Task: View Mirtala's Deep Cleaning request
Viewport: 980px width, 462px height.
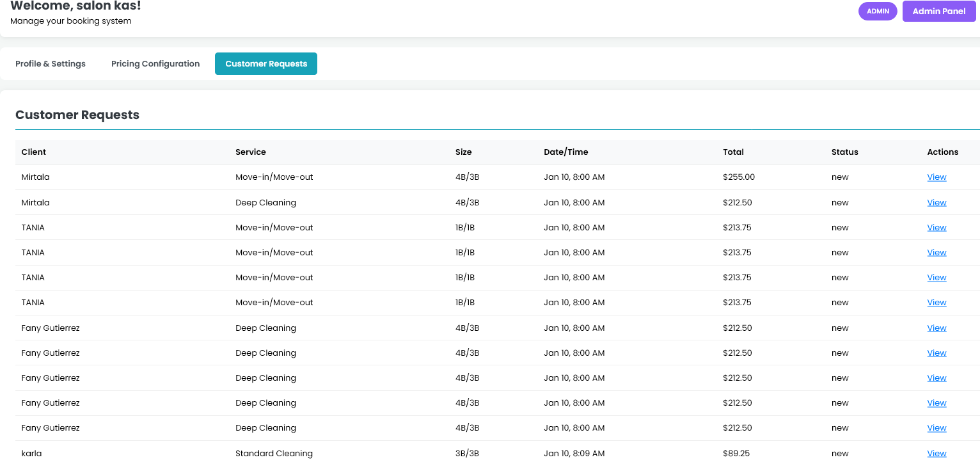Action: 937,202
